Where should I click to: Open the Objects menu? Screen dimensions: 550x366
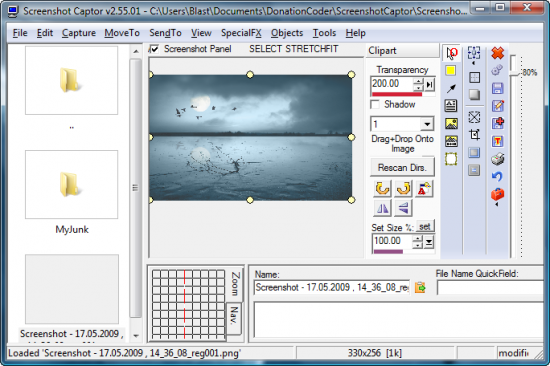point(287,33)
